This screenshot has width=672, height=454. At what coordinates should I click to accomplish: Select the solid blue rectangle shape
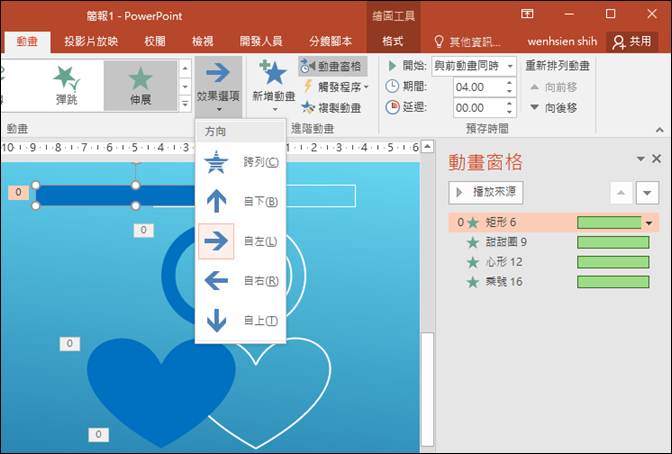coord(116,195)
